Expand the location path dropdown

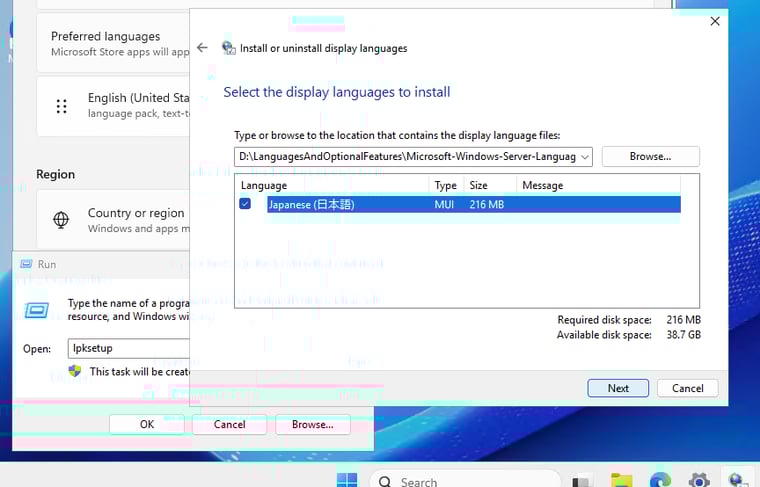585,157
